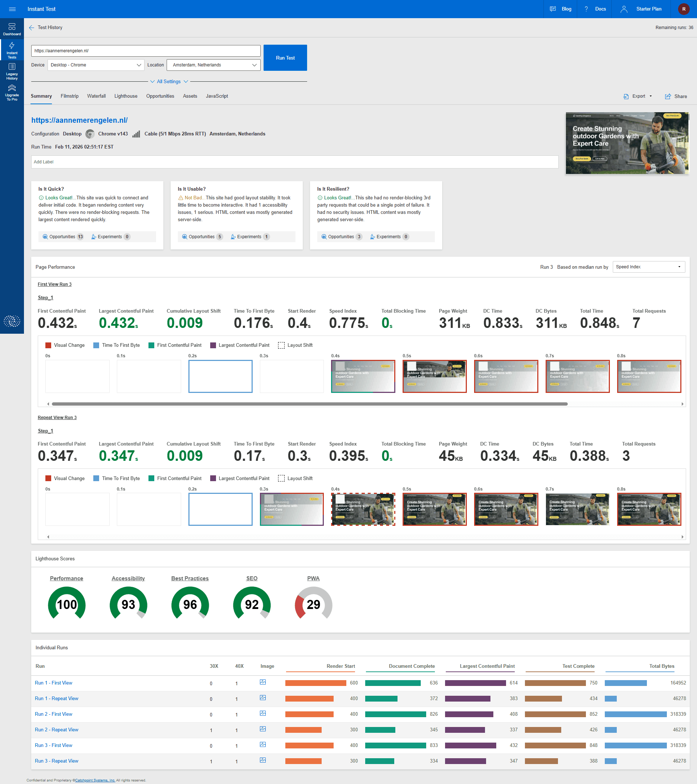Click the Run Test button

[x=285, y=58]
